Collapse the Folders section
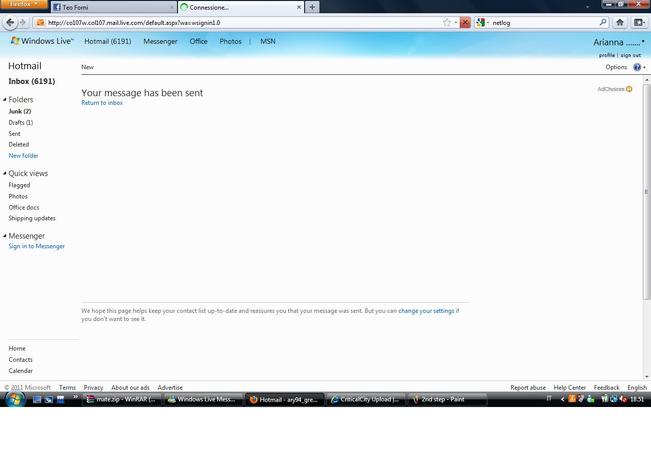651x466 pixels. click(x=5, y=100)
